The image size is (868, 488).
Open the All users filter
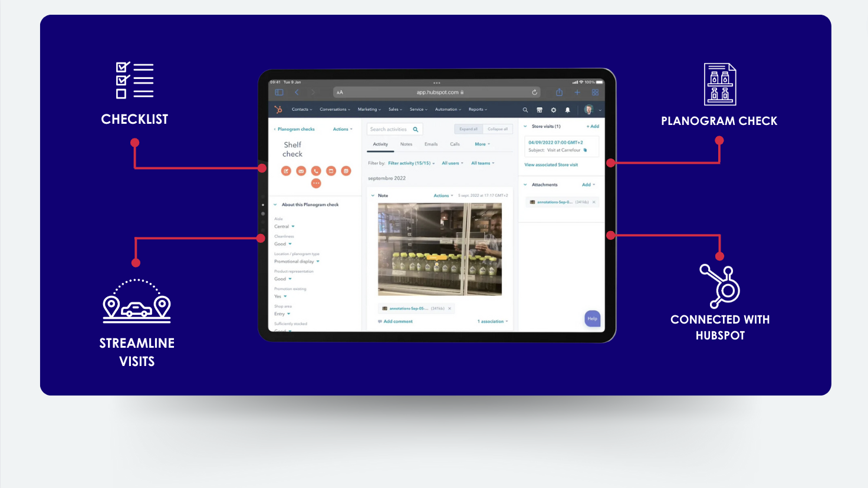(452, 163)
